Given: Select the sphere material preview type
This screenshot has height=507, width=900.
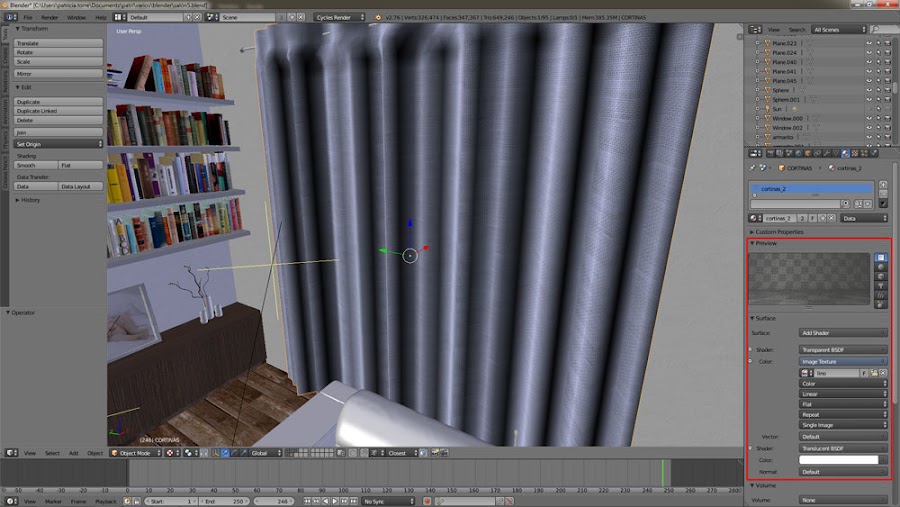Looking at the screenshot, I should pos(881,267).
